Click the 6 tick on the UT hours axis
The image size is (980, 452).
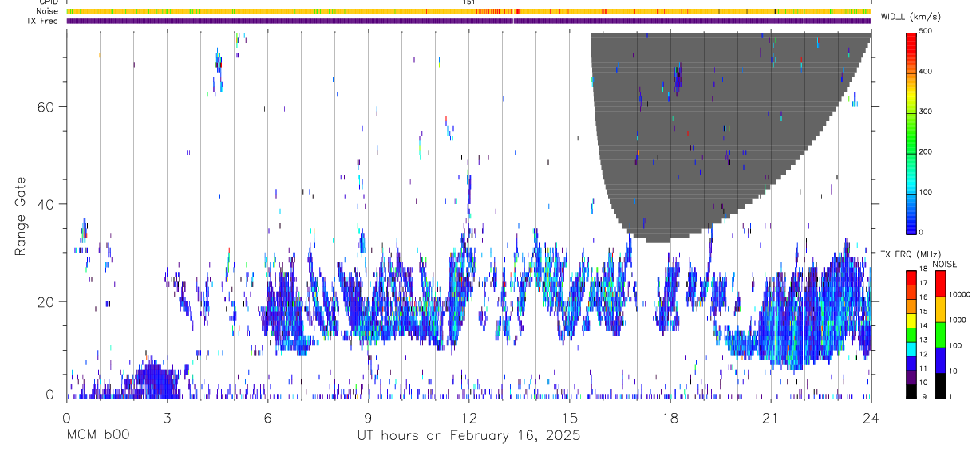tap(267, 417)
